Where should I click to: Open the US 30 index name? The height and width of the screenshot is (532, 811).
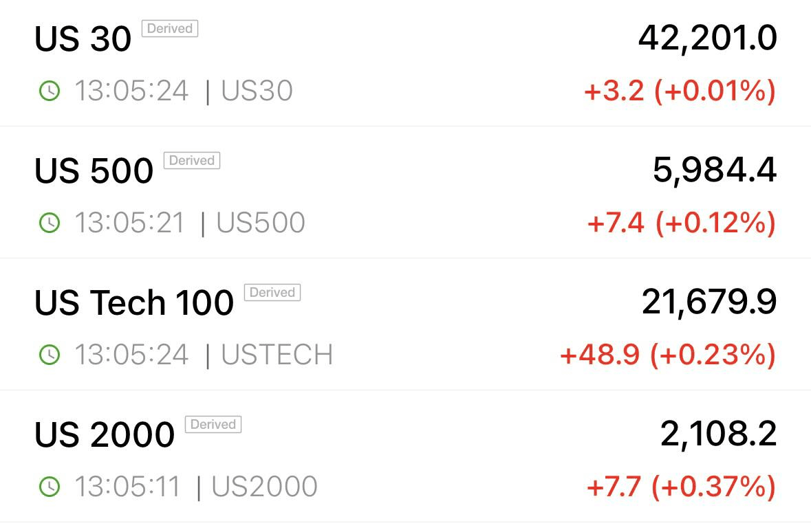click(x=83, y=38)
